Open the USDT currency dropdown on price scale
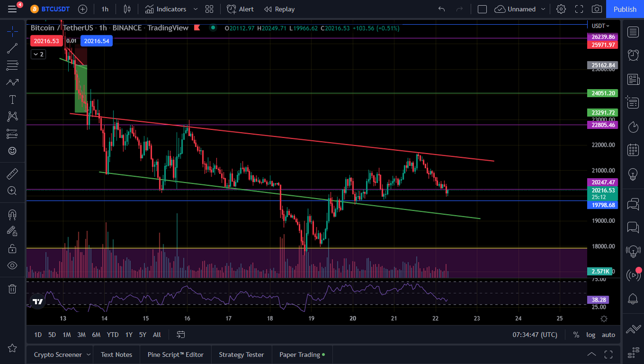 tap(601, 26)
